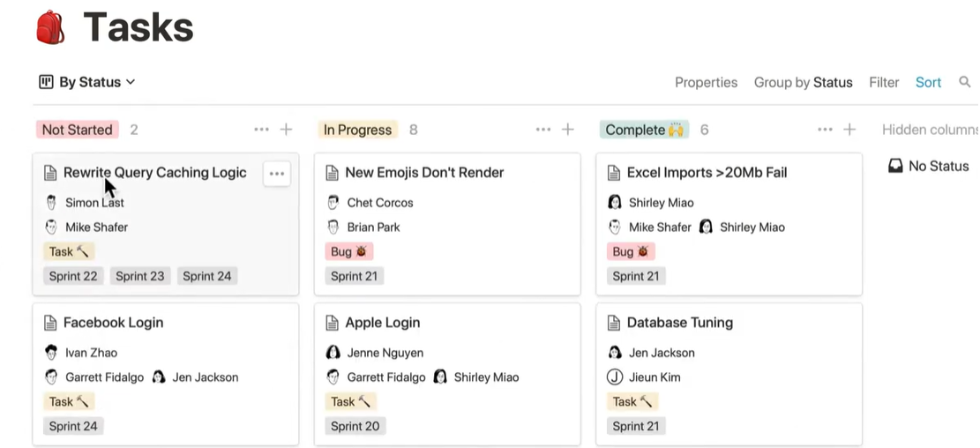
Task: Click Jen Jackson on Database Tuning card
Action: [x=651, y=353]
